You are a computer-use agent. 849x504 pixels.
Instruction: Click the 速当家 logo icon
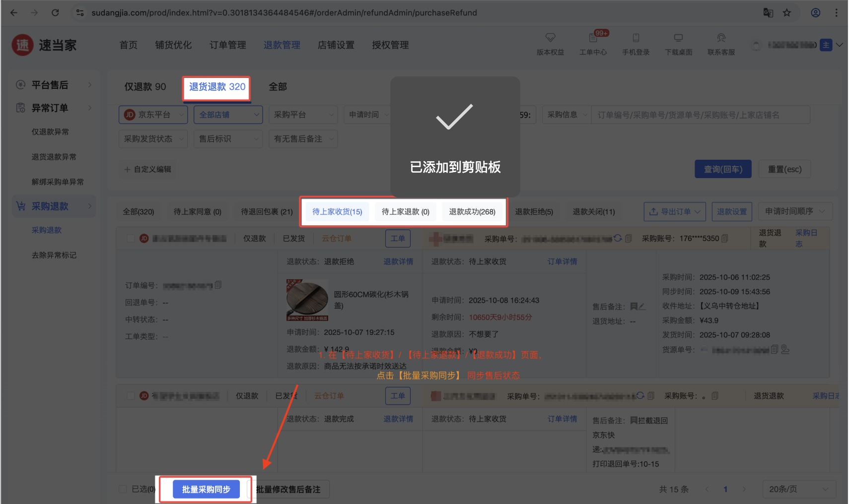[22, 45]
